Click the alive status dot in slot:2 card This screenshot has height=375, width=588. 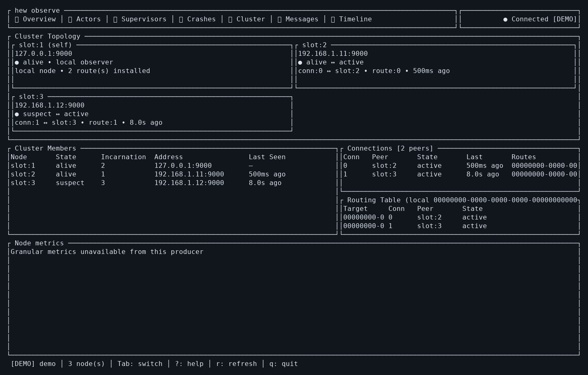tap(300, 62)
